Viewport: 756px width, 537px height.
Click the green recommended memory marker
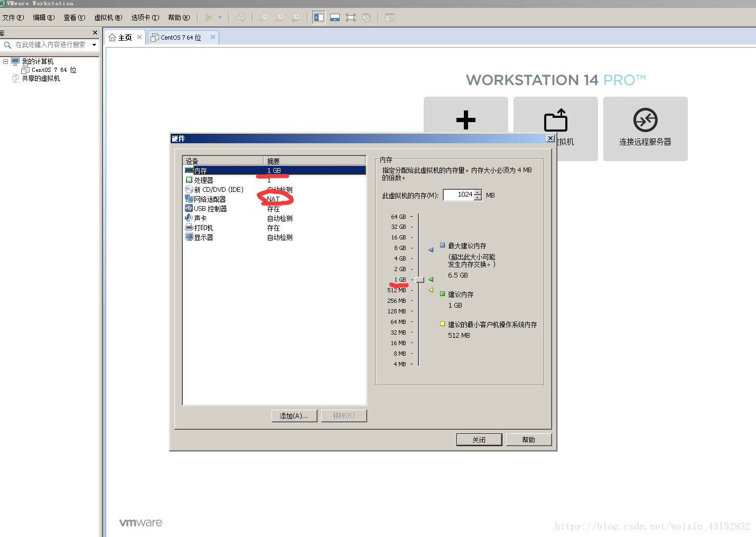click(431, 279)
